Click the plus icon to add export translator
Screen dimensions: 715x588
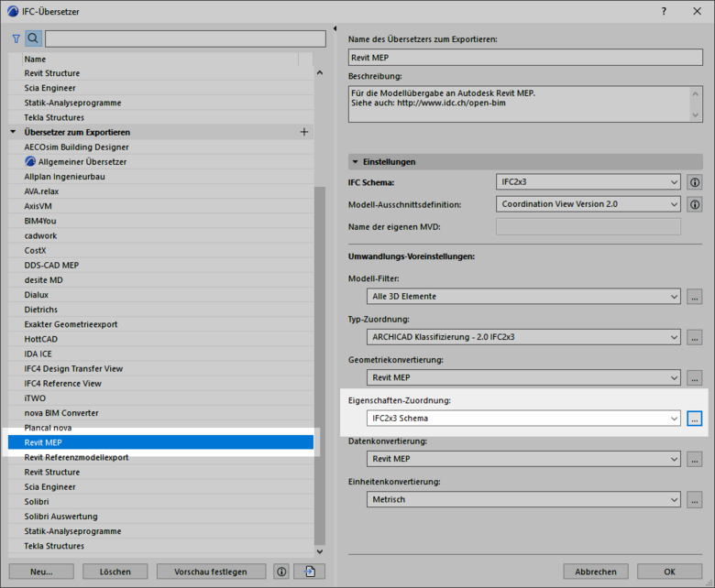coord(304,132)
